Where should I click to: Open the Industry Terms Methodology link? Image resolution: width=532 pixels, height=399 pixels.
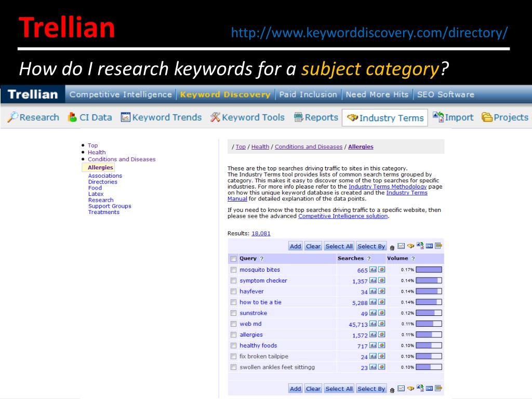(x=388, y=187)
